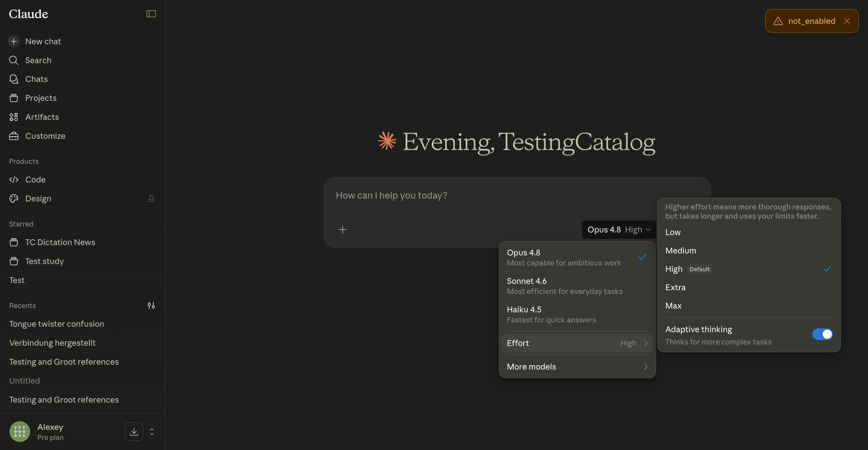Click the Design palette icon
This screenshot has height=450, width=868.
click(x=13, y=198)
